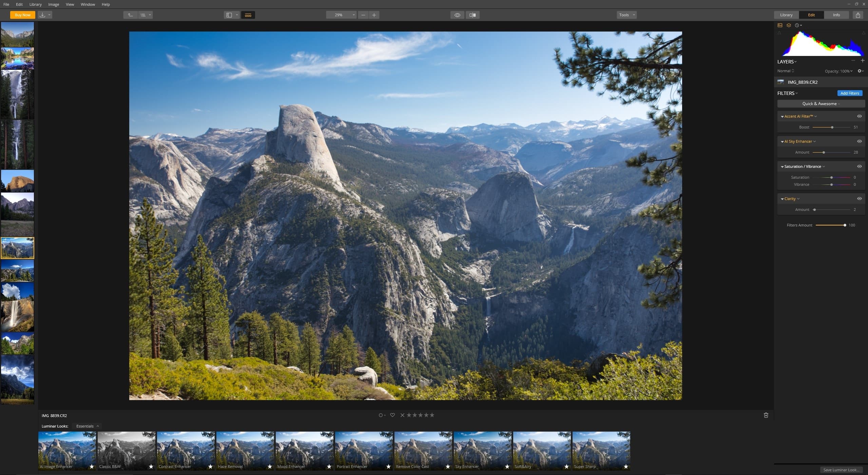Image resolution: width=868 pixels, height=475 pixels.
Task: Toggle the before/after preview eye icon
Action: (457, 15)
